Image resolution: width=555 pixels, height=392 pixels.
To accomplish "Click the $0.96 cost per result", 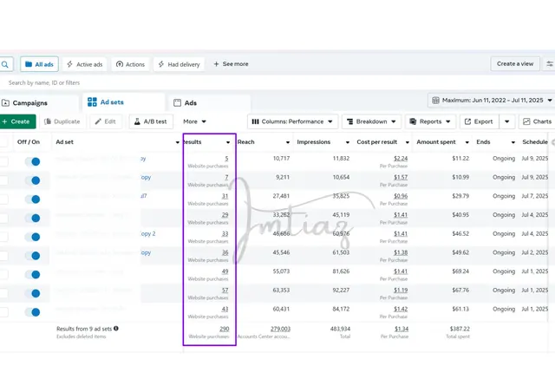I will pos(401,196).
